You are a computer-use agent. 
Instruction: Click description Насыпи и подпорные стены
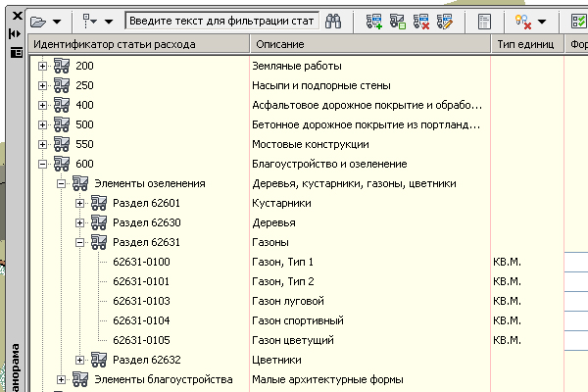tap(321, 85)
